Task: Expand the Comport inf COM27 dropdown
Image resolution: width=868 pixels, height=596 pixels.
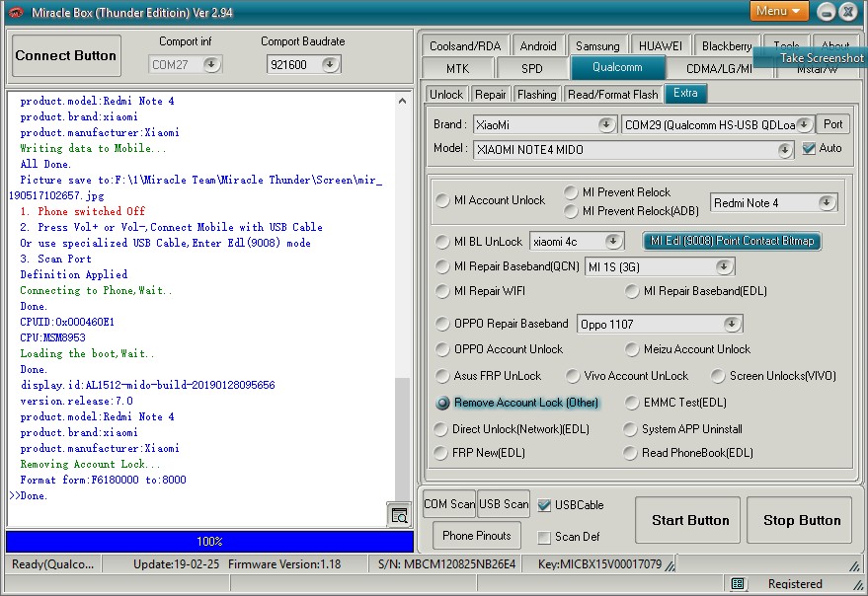Action: (211, 65)
